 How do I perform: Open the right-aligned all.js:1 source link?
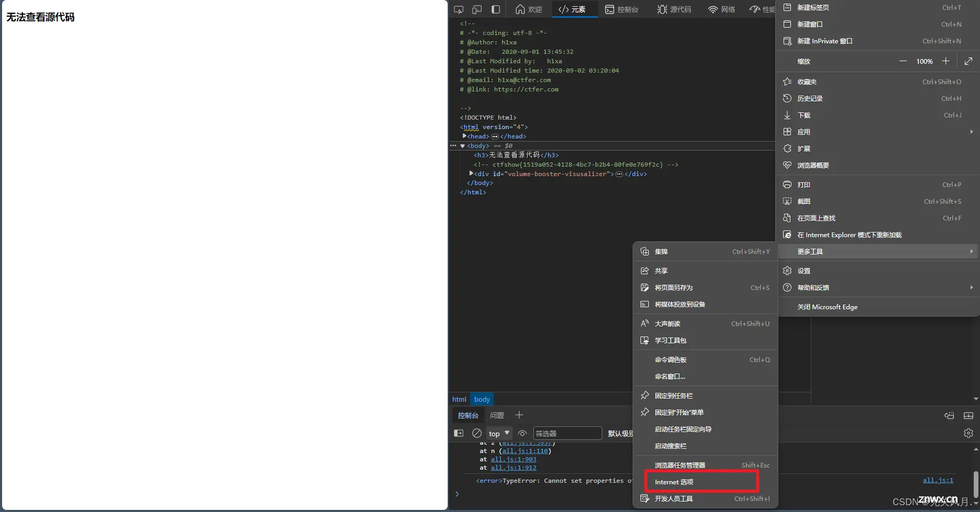click(938, 480)
